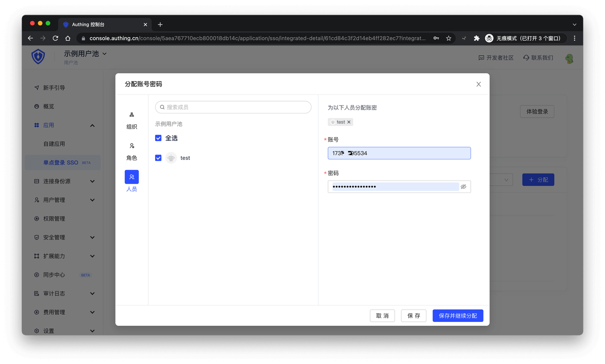605x364 pixels.
Task: Remove the test tag from assignees
Action: pos(349,122)
